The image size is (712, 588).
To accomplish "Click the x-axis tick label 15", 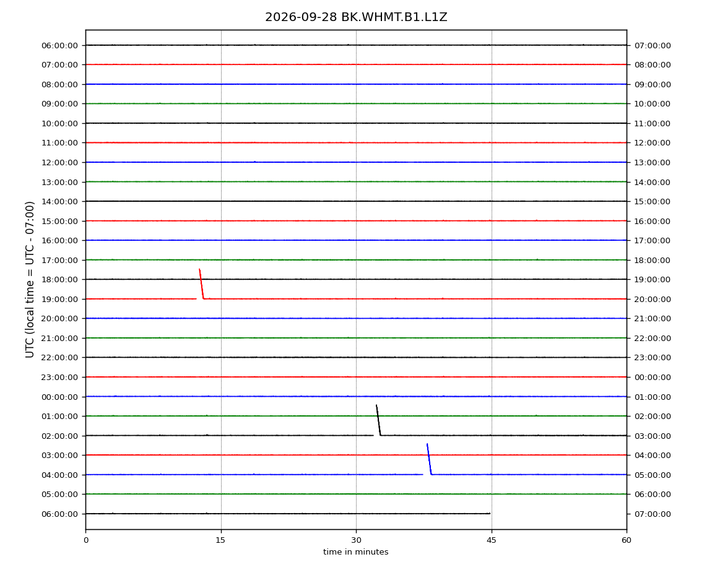I will (x=220, y=540).
